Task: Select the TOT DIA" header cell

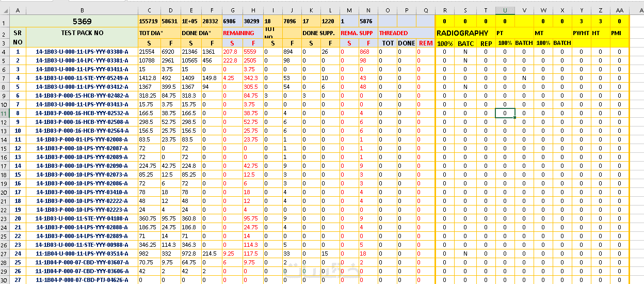Action: pos(159,33)
